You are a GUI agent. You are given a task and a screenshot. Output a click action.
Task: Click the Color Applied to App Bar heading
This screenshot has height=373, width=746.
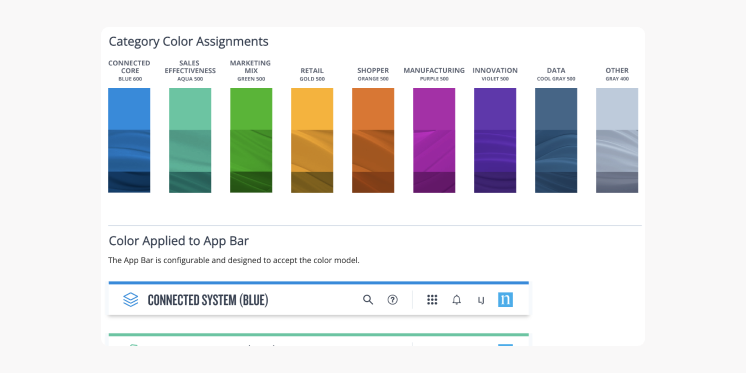178,241
